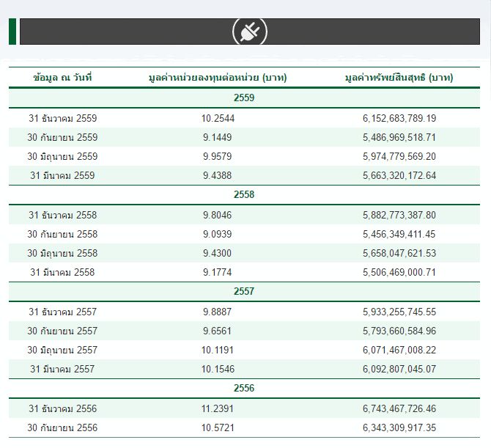This screenshot has width=491, height=448.
Task: Select the 2557 year section heading
Action: point(244,291)
